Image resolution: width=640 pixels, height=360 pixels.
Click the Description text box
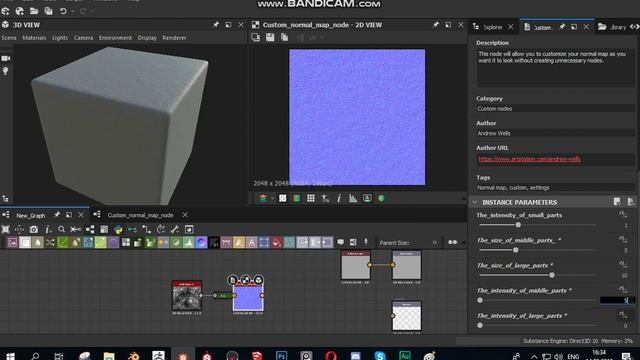(x=555, y=68)
